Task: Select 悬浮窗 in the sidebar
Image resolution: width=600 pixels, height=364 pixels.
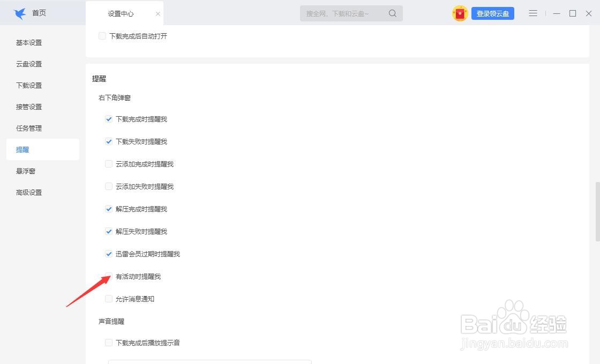Action: [28, 171]
